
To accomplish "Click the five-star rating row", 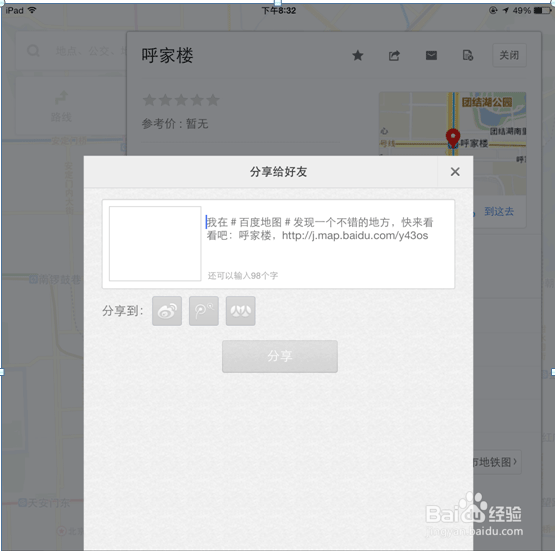I will pos(181,100).
